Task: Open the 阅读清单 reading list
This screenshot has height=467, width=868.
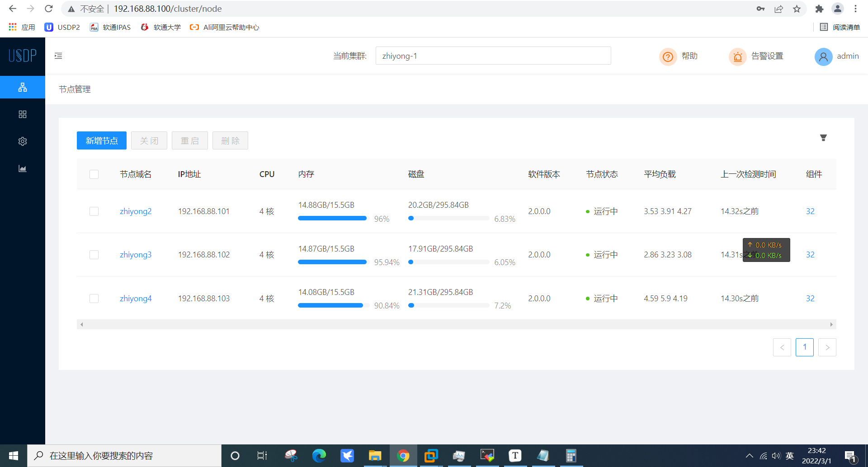Action: click(x=842, y=27)
